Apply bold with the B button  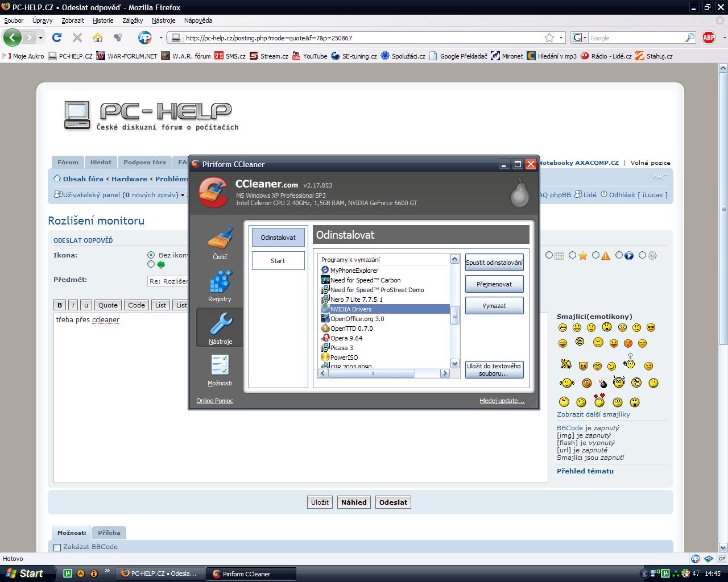tap(60, 305)
